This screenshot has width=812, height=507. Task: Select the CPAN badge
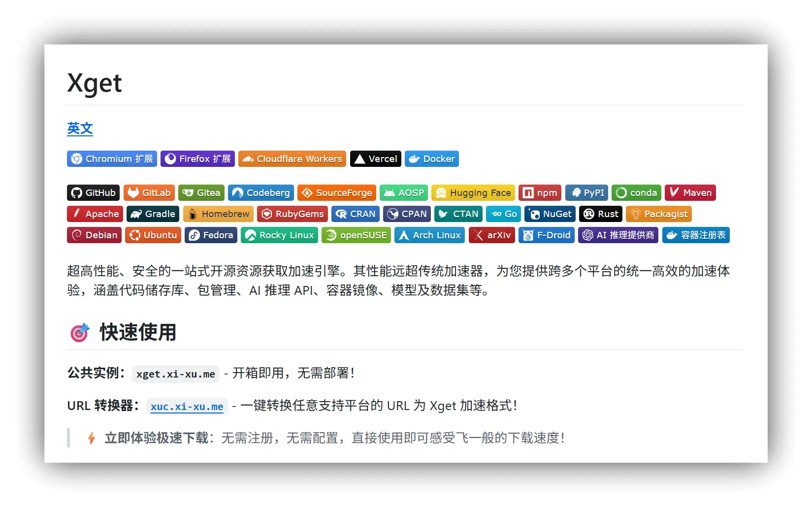click(407, 214)
